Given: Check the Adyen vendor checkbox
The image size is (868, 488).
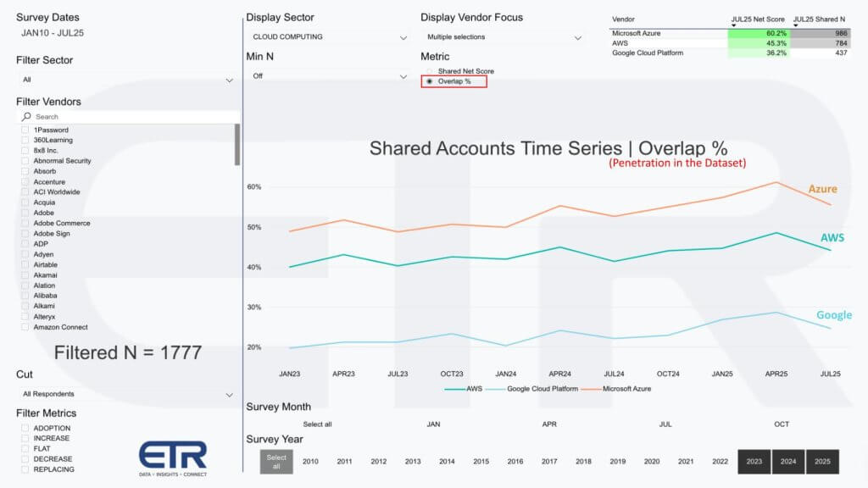Looking at the screenshot, I should point(25,254).
